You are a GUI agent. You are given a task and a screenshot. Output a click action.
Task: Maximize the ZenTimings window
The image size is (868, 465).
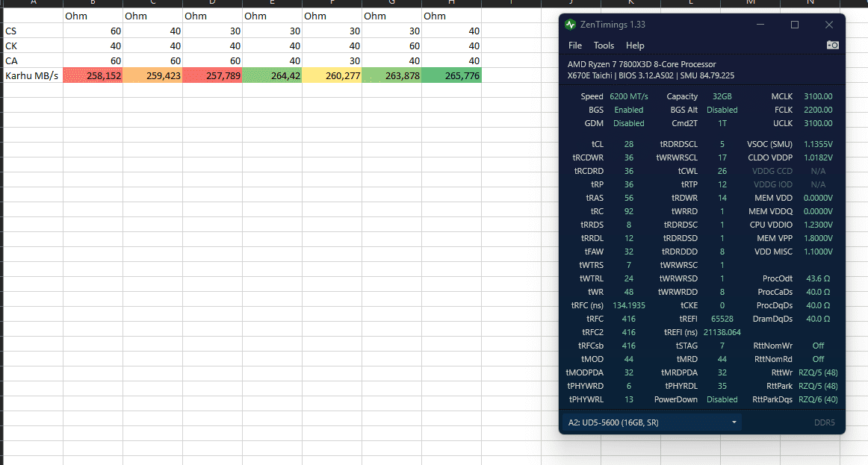pyautogui.click(x=795, y=25)
